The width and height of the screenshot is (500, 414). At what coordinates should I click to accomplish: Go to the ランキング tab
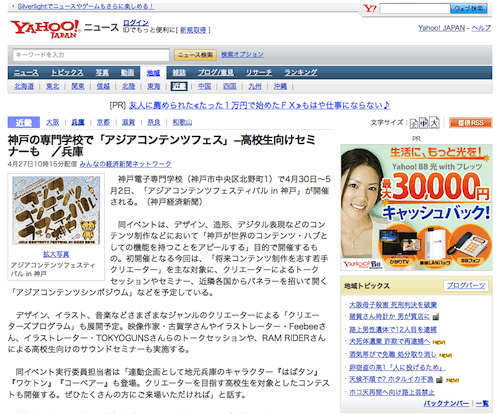(301, 72)
